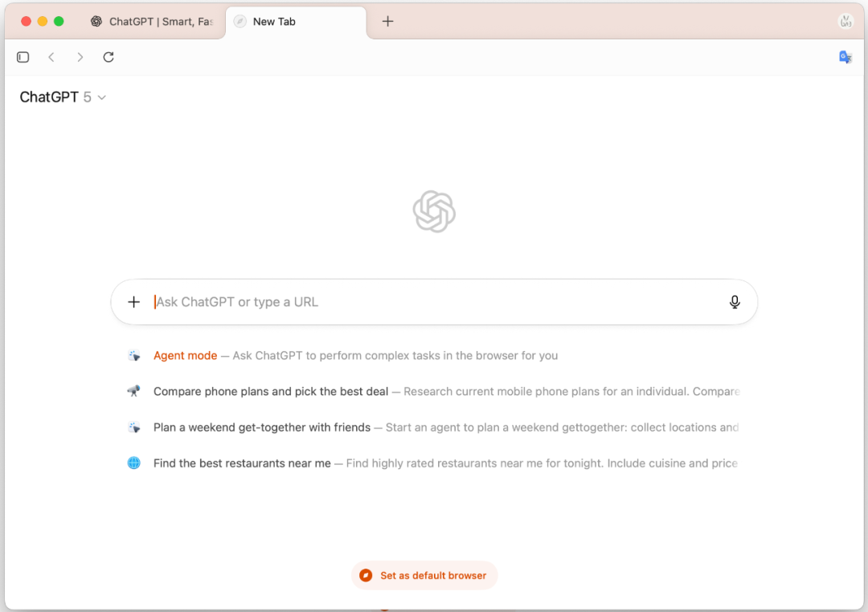The width and height of the screenshot is (868, 612).
Task: Click the green full-screen window button
Action: (59, 22)
